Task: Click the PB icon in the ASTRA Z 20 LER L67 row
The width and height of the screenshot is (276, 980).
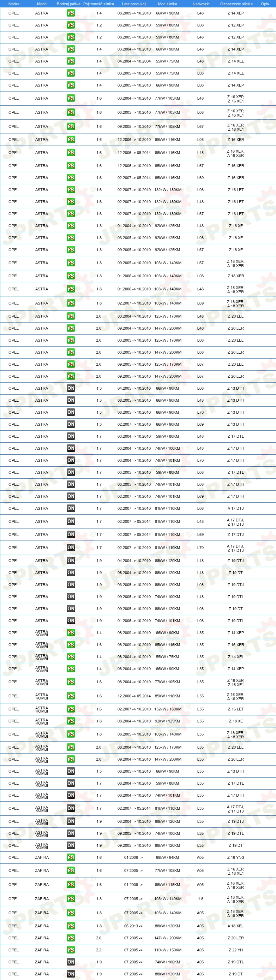Action: pos(71,376)
